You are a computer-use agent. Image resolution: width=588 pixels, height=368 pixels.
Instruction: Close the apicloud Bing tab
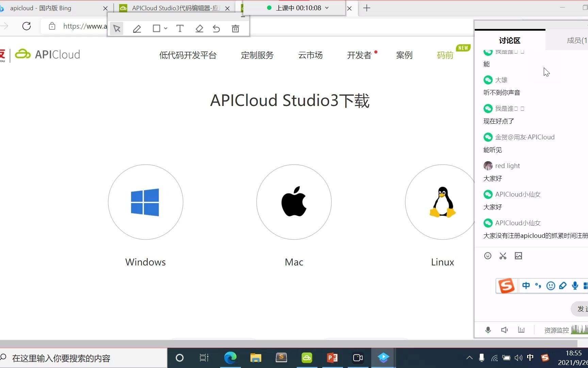coord(105,8)
